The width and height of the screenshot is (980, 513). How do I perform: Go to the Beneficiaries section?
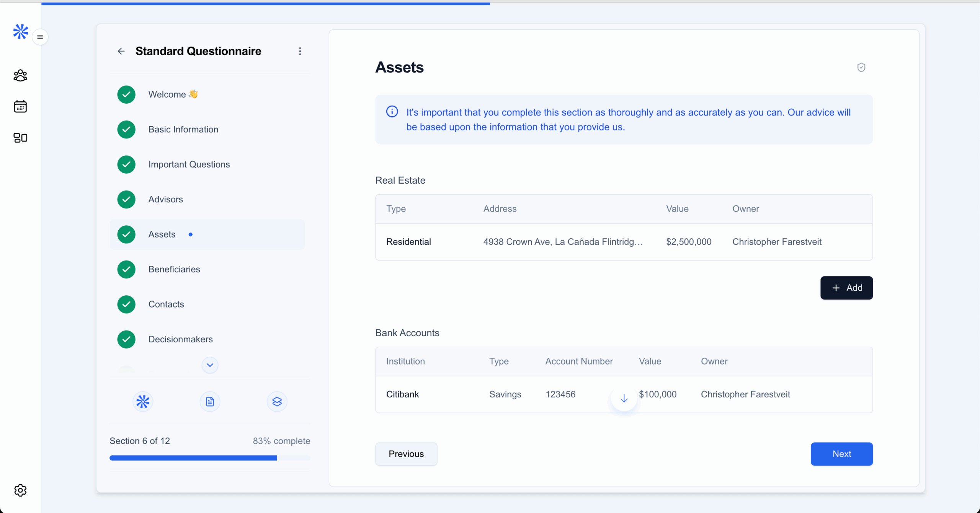174,269
